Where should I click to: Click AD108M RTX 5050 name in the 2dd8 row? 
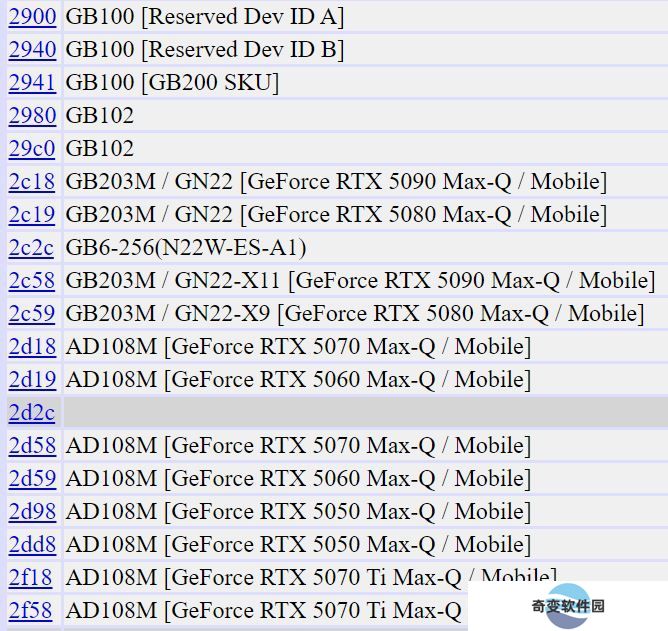coord(299,545)
